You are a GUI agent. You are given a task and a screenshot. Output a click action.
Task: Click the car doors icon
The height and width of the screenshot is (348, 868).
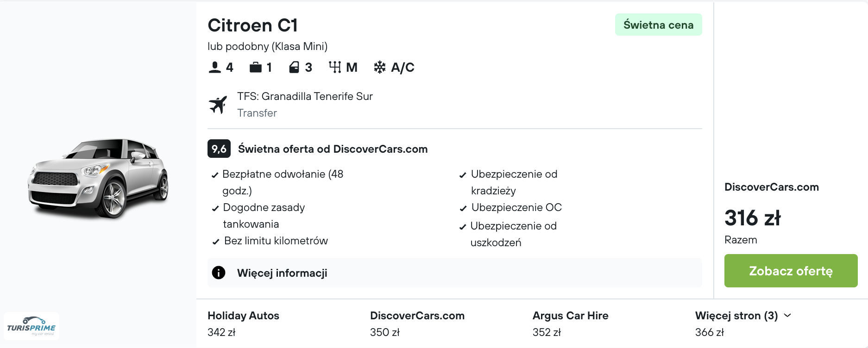294,68
